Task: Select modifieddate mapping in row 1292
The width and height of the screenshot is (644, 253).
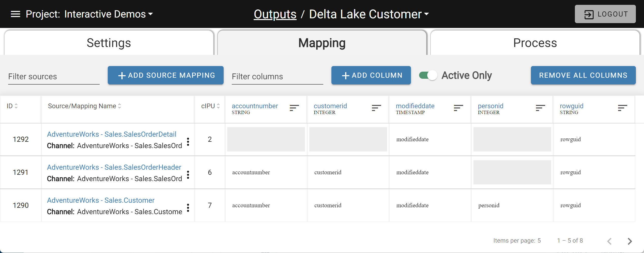Action: (412, 139)
